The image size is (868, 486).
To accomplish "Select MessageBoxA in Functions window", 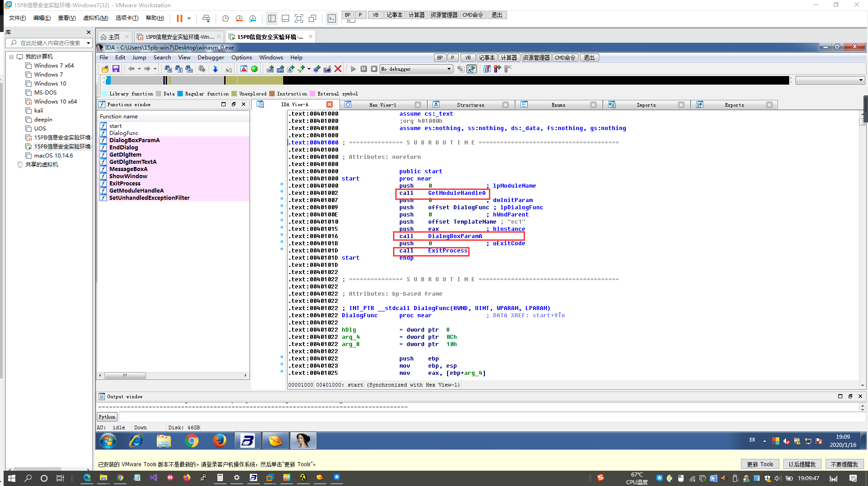I will click(128, 169).
